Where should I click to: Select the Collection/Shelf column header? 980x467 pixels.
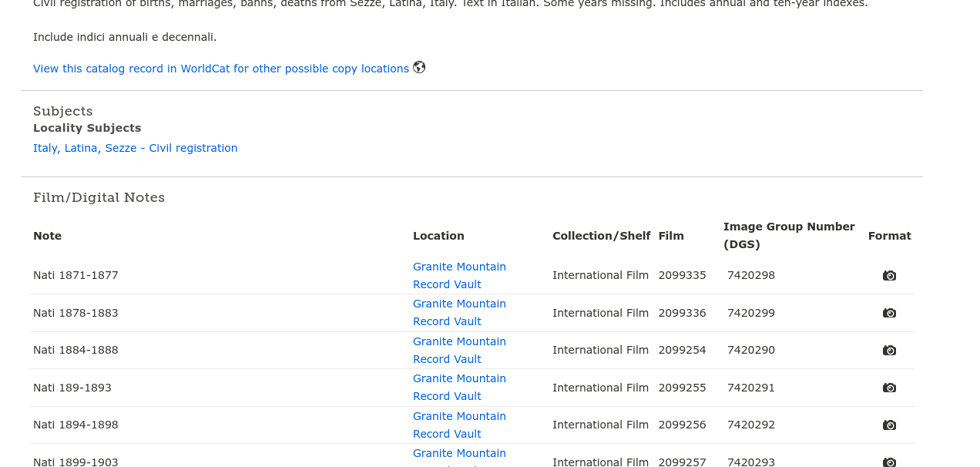click(601, 236)
